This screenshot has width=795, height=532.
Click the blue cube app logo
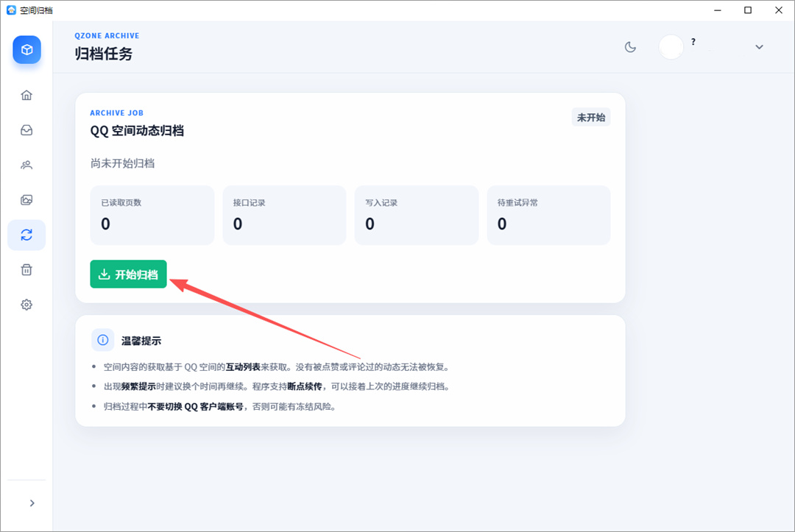click(27, 49)
